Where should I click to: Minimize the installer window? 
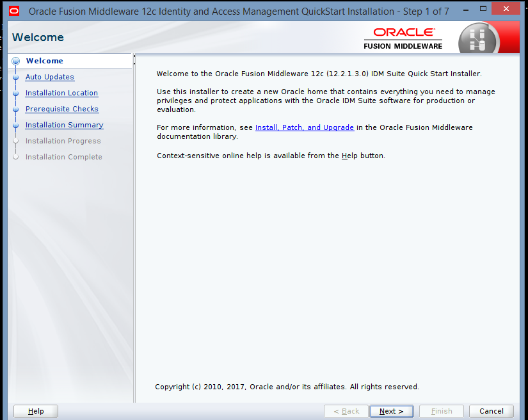(x=466, y=10)
